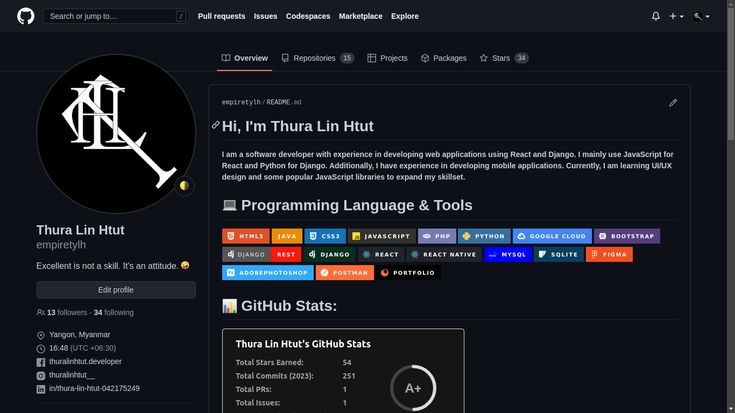The height and width of the screenshot is (413, 735).
Task: Switch to the Repositories tab
Action: coord(317,58)
